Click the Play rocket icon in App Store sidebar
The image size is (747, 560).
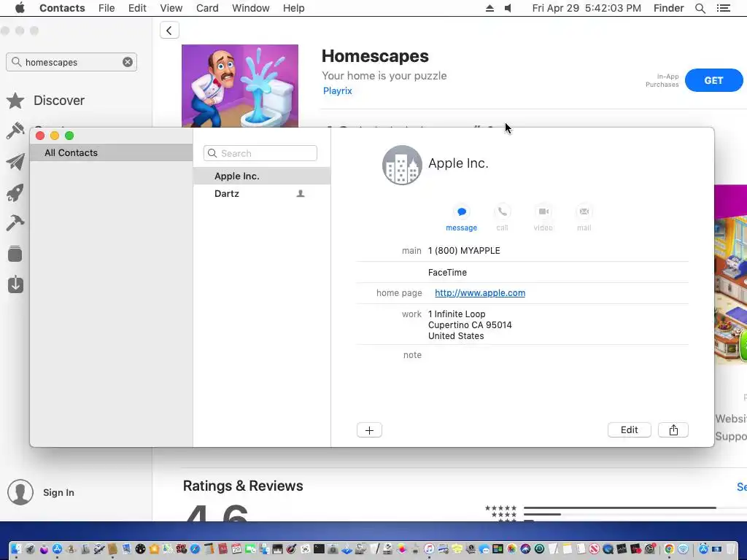(15, 192)
